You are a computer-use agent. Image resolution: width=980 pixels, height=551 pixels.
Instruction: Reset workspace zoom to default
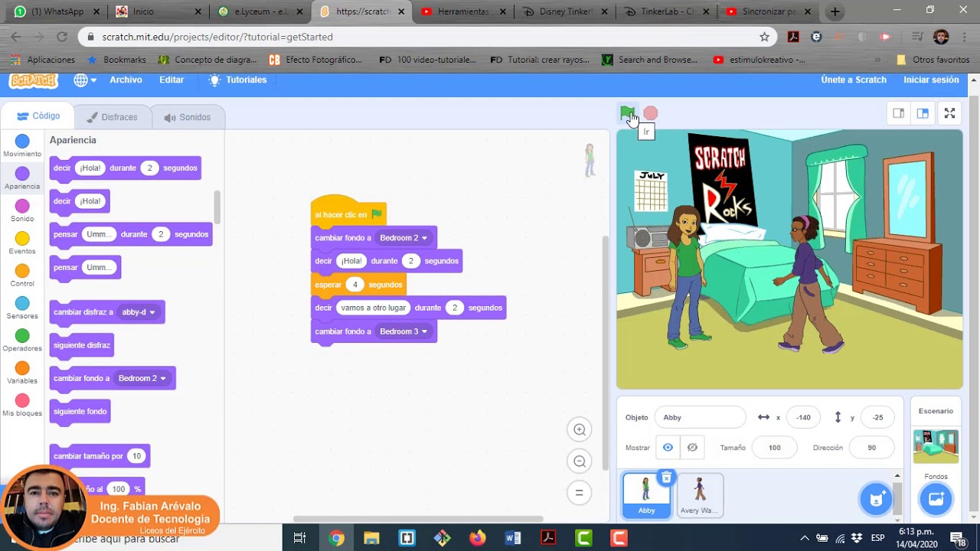[x=580, y=493]
